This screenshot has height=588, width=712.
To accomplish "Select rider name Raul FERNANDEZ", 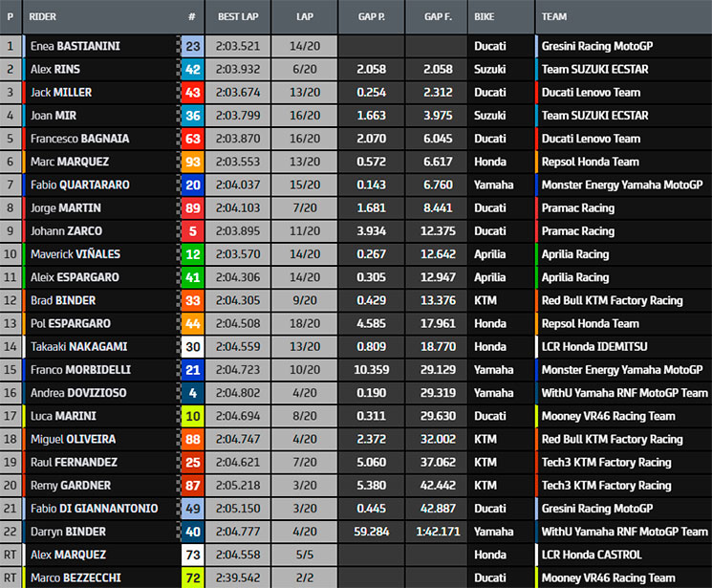I will tap(74, 463).
